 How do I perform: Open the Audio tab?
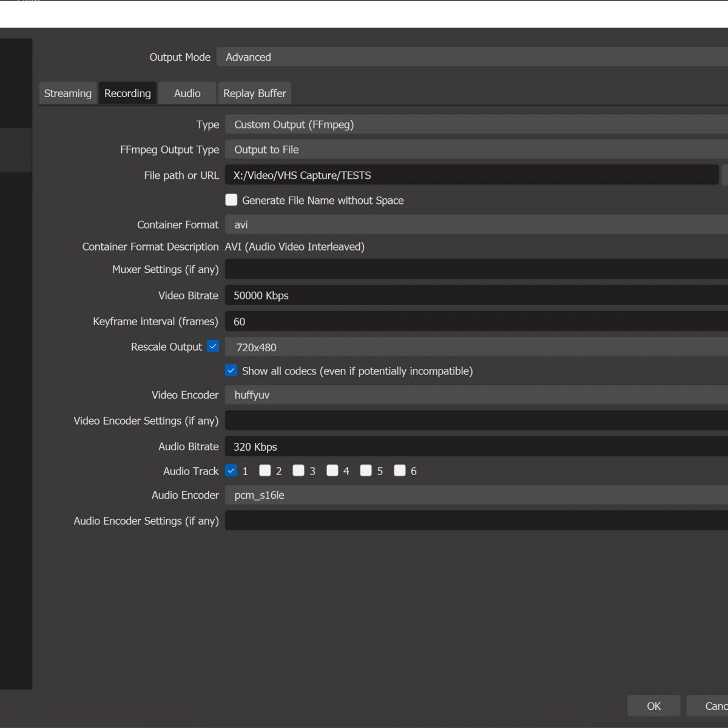point(187,93)
